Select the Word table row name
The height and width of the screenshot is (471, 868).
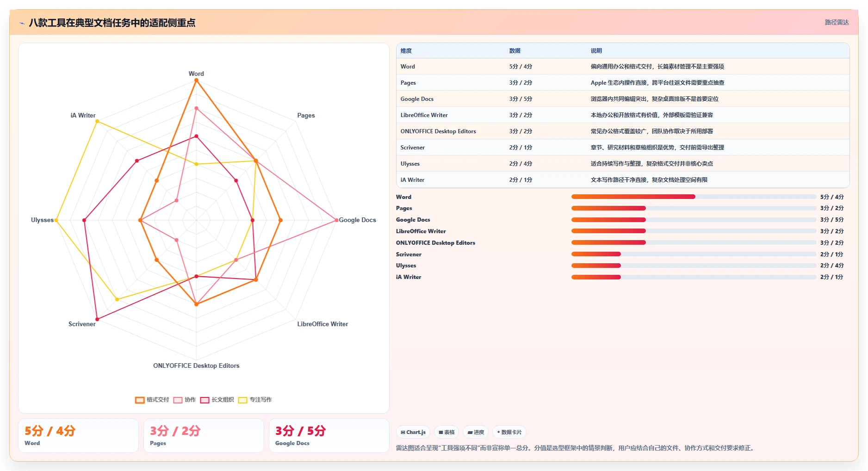click(x=408, y=67)
